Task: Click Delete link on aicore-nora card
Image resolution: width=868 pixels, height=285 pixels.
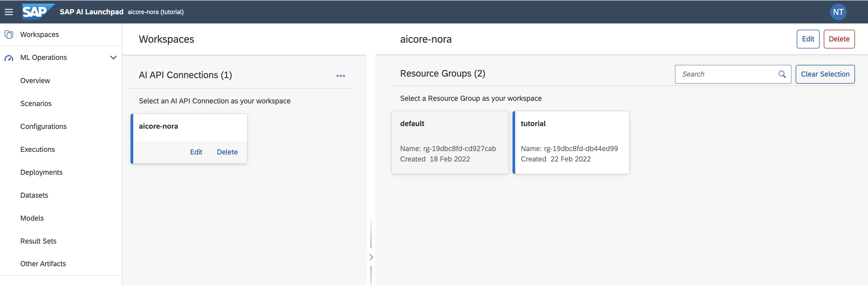Action: pos(227,152)
